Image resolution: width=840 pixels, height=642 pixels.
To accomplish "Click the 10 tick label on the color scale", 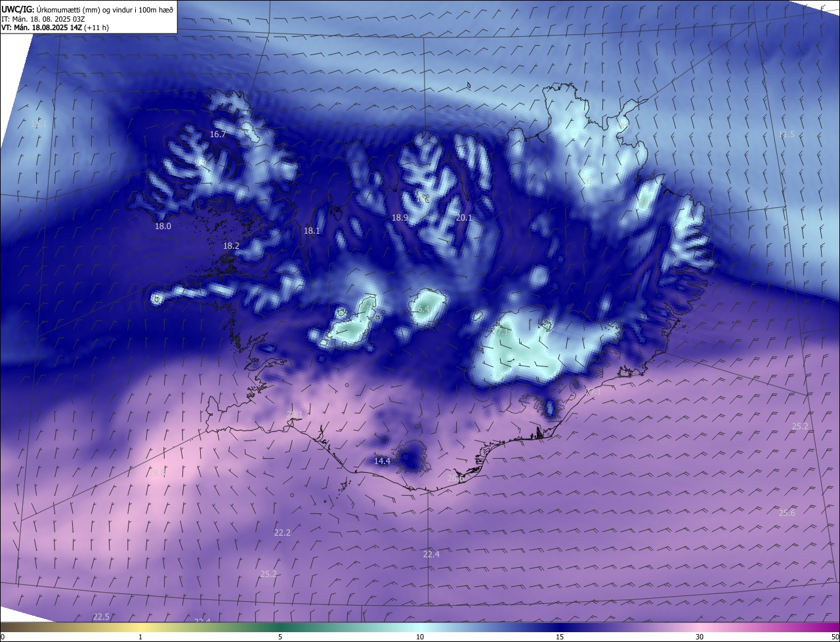I will coord(420,637).
